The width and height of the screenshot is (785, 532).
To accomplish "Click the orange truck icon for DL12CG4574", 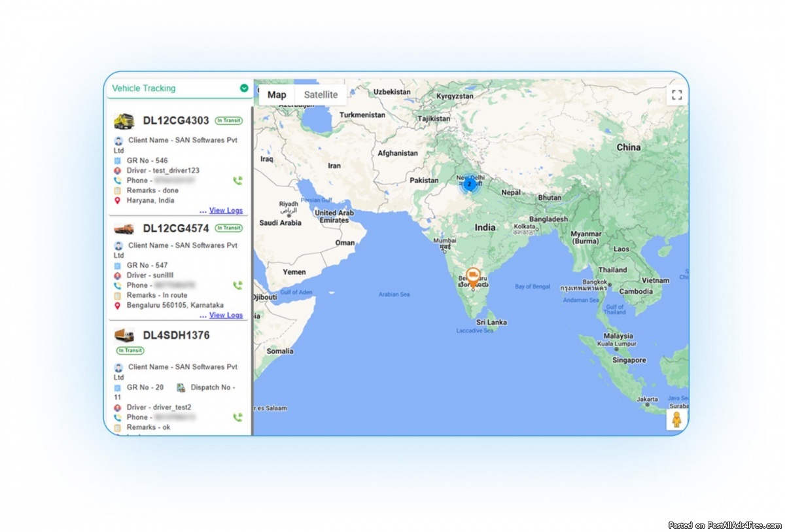I will pos(124,228).
